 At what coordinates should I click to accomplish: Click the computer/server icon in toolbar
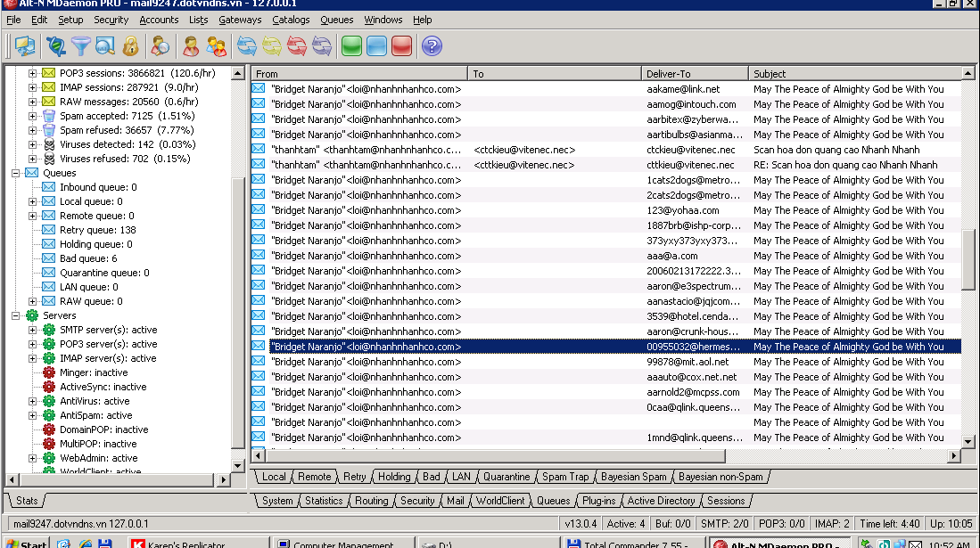[x=25, y=46]
